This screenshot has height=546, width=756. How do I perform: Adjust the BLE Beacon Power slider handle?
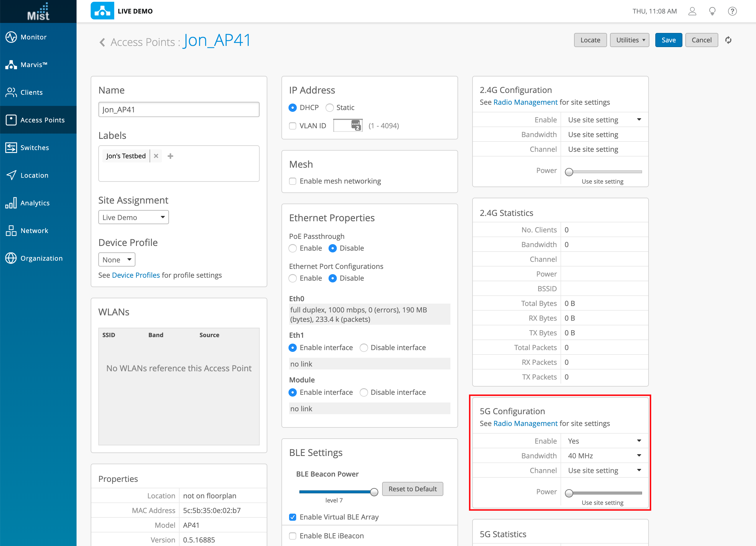click(x=374, y=492)
